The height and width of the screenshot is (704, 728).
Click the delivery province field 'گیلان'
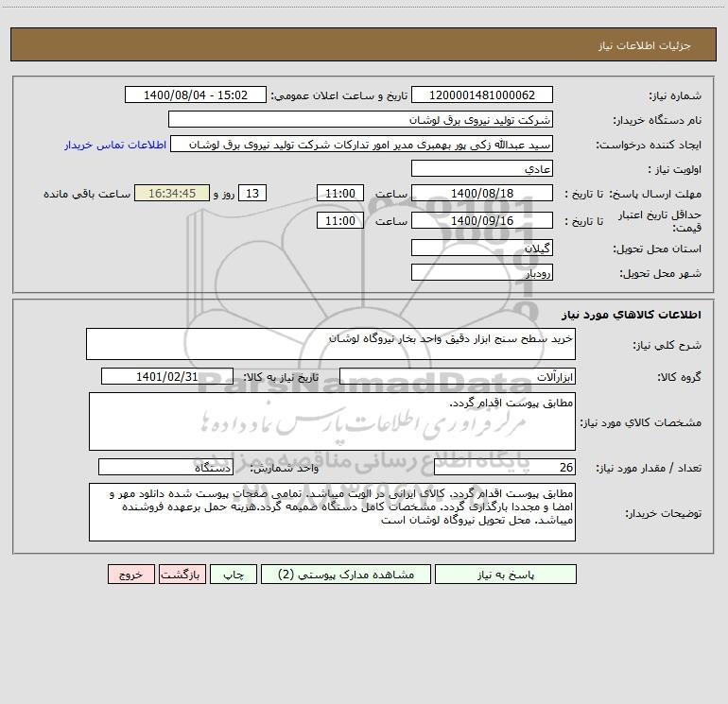482,248
